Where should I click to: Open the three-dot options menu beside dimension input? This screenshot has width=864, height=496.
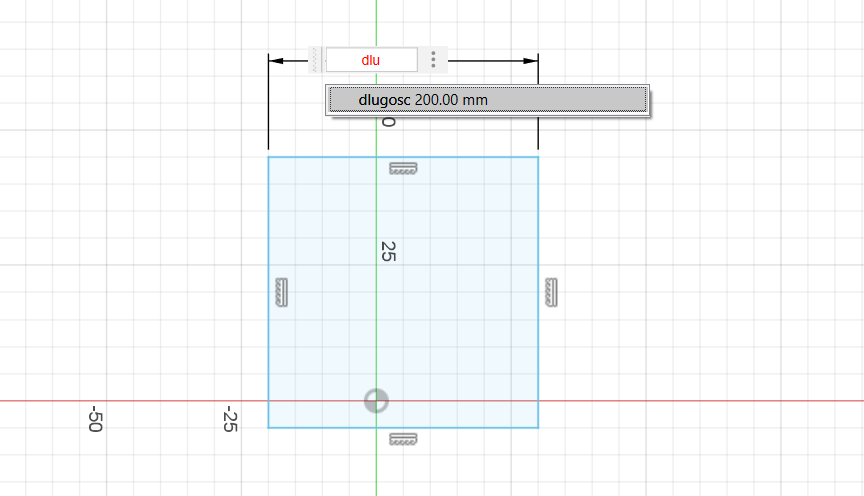(x=433, y=60)
